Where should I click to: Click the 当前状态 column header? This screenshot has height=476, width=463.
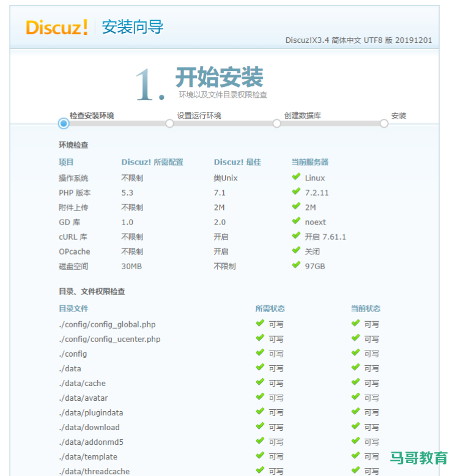tap(366, 309)
